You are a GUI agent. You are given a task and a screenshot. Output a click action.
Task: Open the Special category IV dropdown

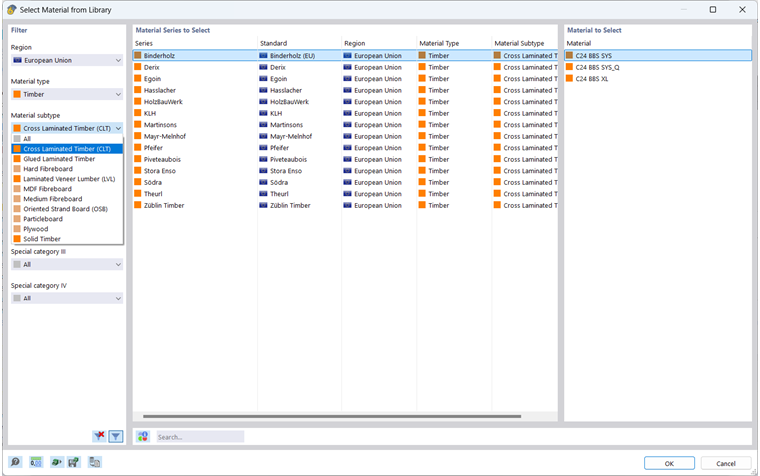tap(67, 298)
